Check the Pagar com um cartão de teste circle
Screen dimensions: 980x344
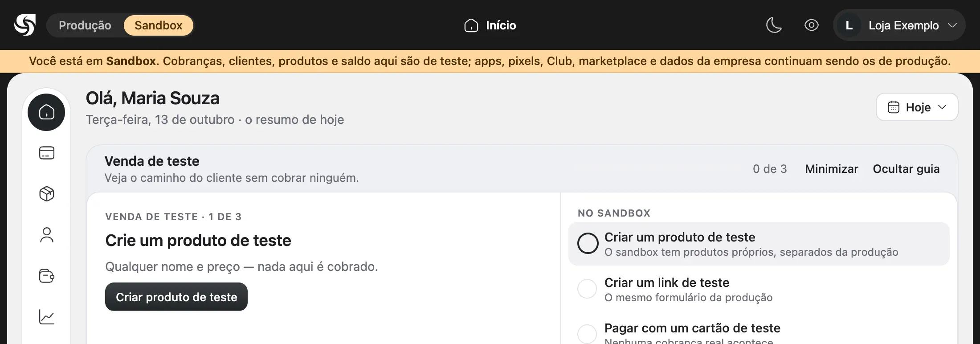point(587,334)
